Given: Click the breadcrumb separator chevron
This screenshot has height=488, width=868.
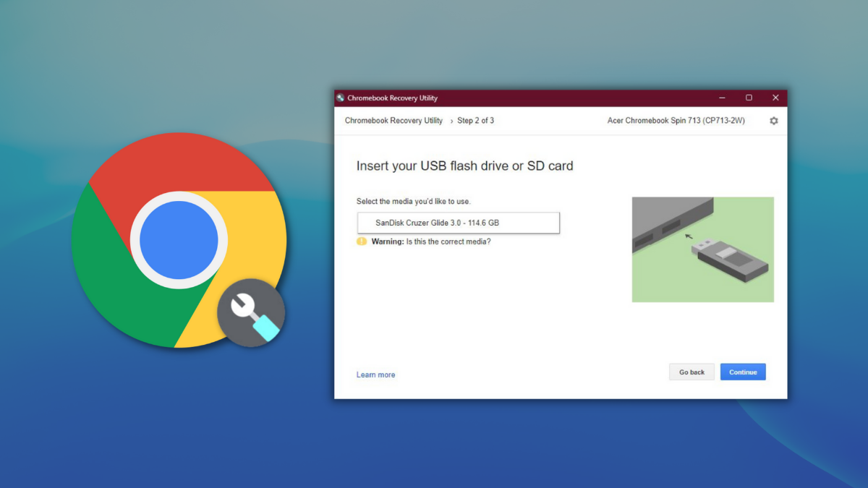Looking at the screenshot, I should point(451,121).
